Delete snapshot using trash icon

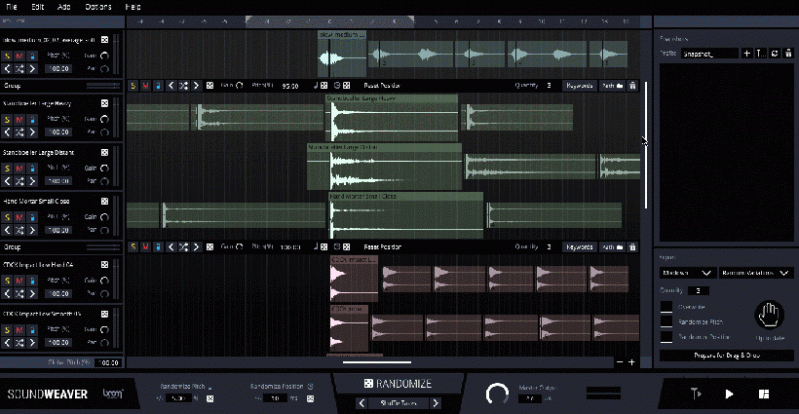[788, 54]
